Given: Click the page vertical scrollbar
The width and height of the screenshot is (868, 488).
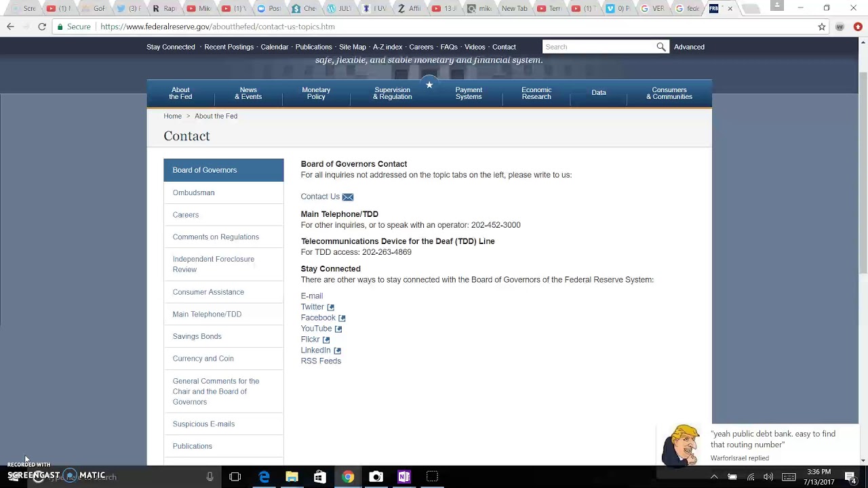Looking at the screenshot, I should [x=863, y=251].
